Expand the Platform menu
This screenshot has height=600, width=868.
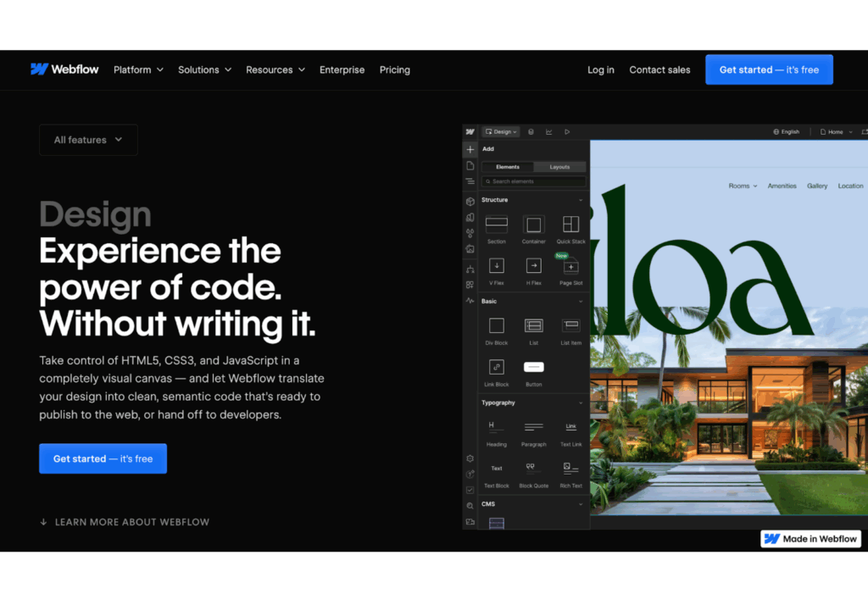pyautogui.click(x=138, y=69)
